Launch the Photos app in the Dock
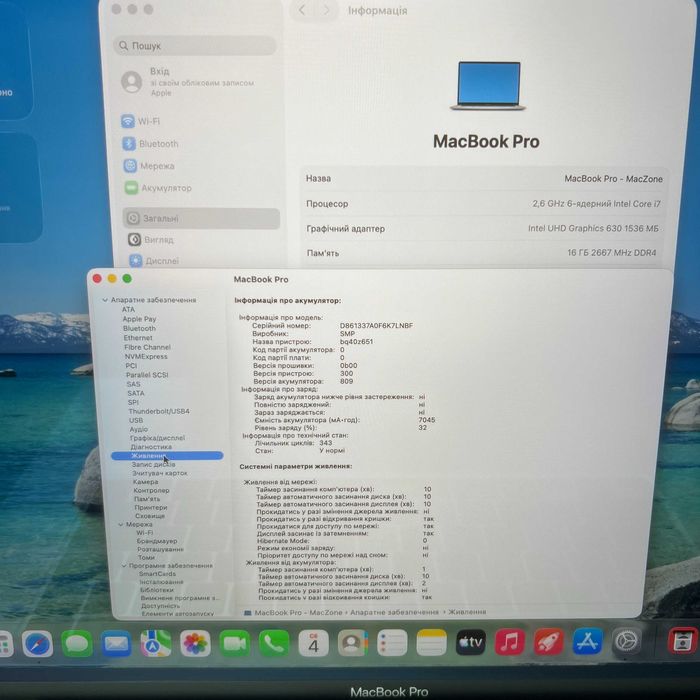Viewport: 700px width, 700px height. point(195,643)
